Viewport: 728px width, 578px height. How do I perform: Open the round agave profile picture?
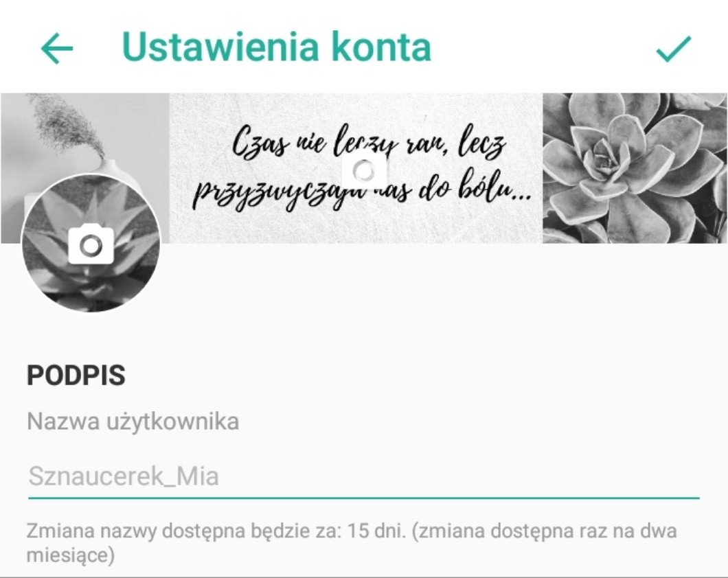point(91,243)
